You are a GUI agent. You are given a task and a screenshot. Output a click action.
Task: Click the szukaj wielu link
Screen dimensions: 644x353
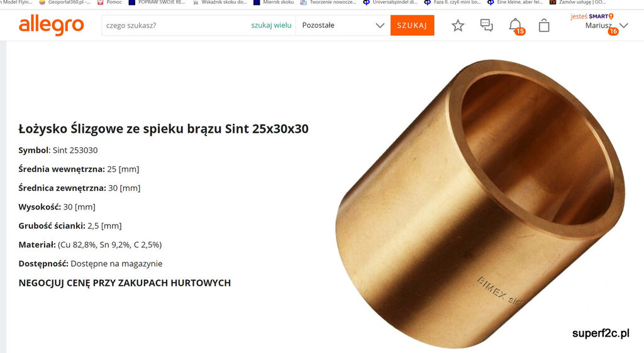tap(271, 25)
